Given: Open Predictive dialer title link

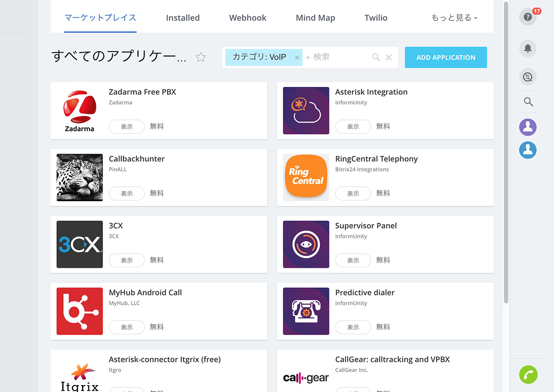Looking at the screenshot, I should (x=365, y=292).
